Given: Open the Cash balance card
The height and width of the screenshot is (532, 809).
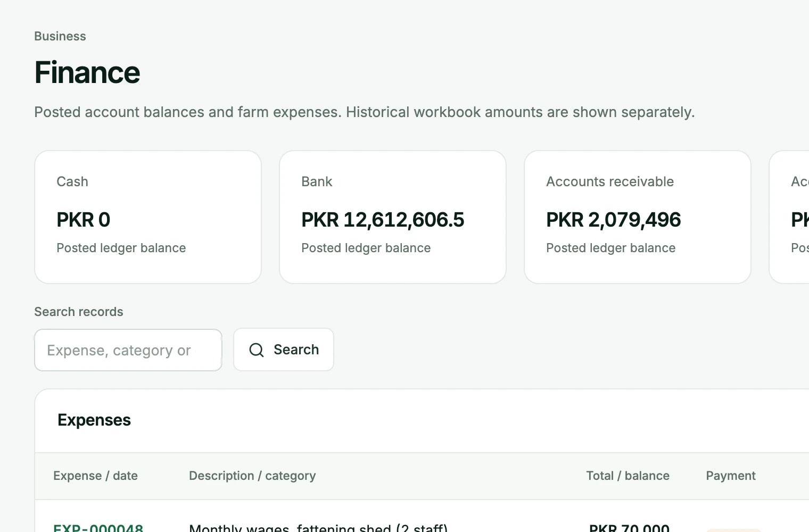Looking at the screenshot, I should tap(148, 217).
